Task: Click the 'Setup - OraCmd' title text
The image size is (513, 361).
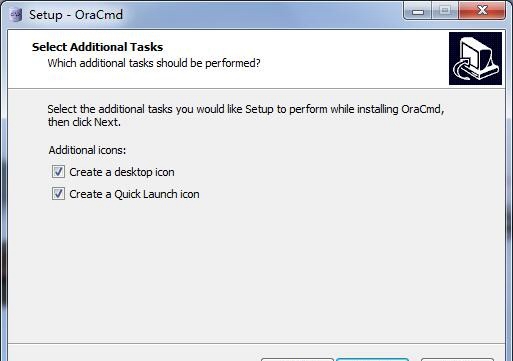Action: (76, 15)
